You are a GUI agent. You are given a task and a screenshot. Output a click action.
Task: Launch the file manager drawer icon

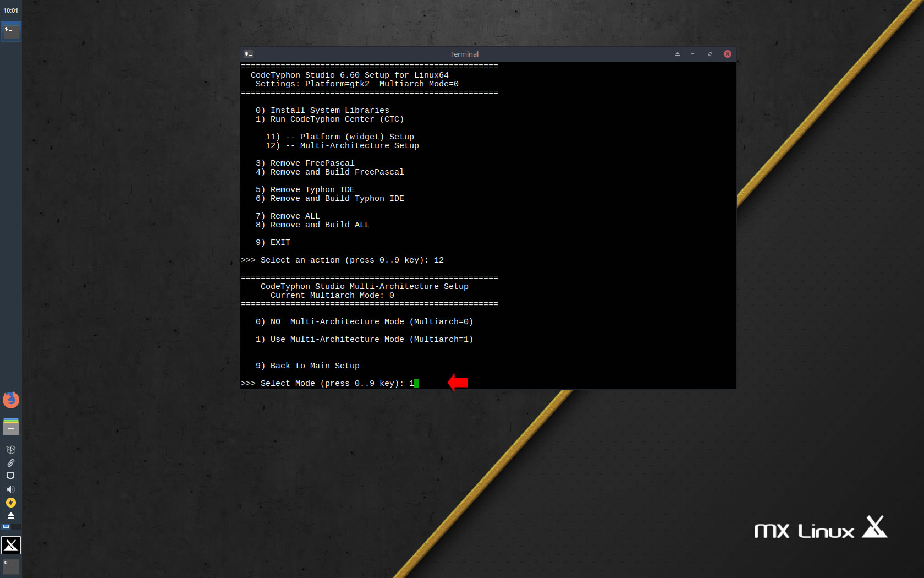pyautogui.click(x=11, y=427)
